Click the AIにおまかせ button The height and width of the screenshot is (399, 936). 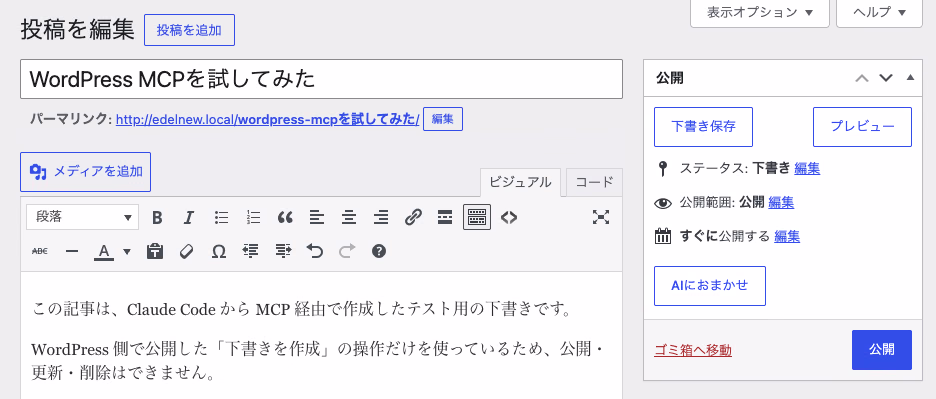click(x=710, y=286)
